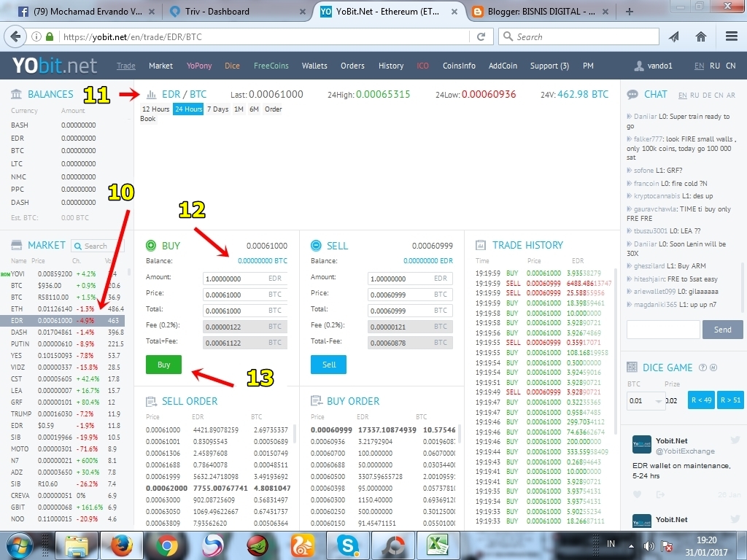Screen dimensions: 747x560
Task: Click the Dice Game grid icon
Action: 632,367
